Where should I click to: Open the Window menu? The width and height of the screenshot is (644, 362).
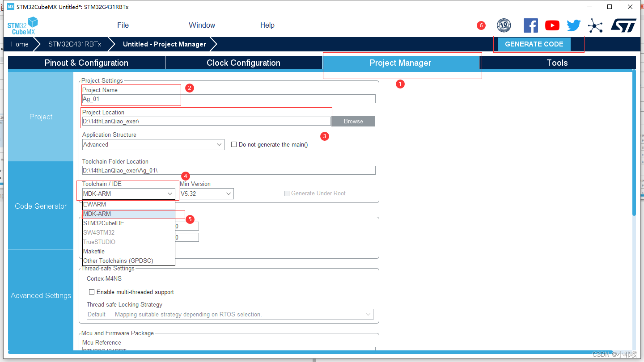click(202, 25)
